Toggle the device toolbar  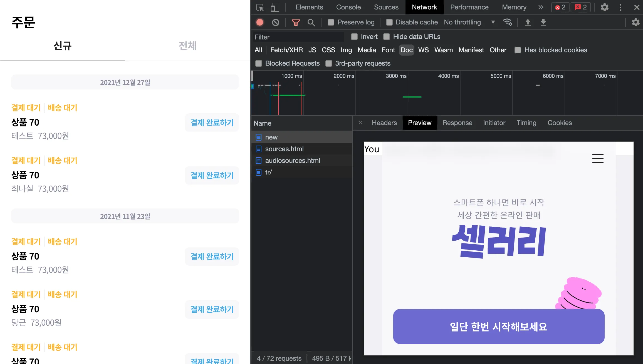tap(275, 7)
